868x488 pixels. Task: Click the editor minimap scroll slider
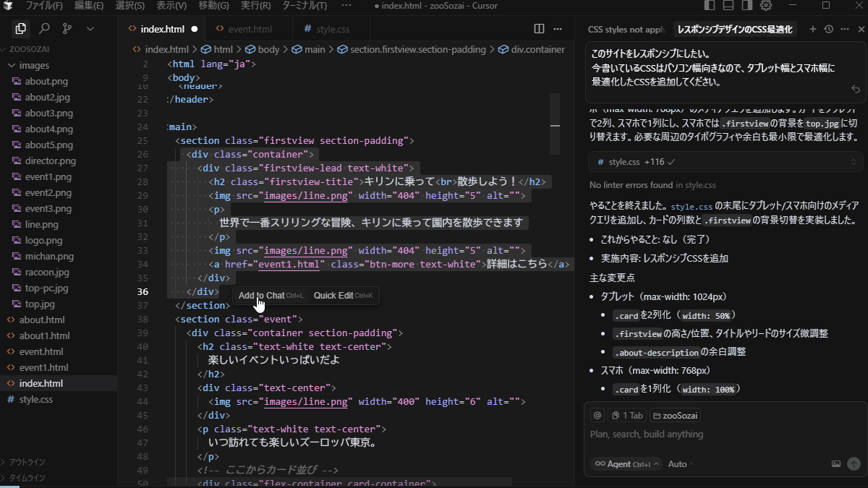coord(555,124)
